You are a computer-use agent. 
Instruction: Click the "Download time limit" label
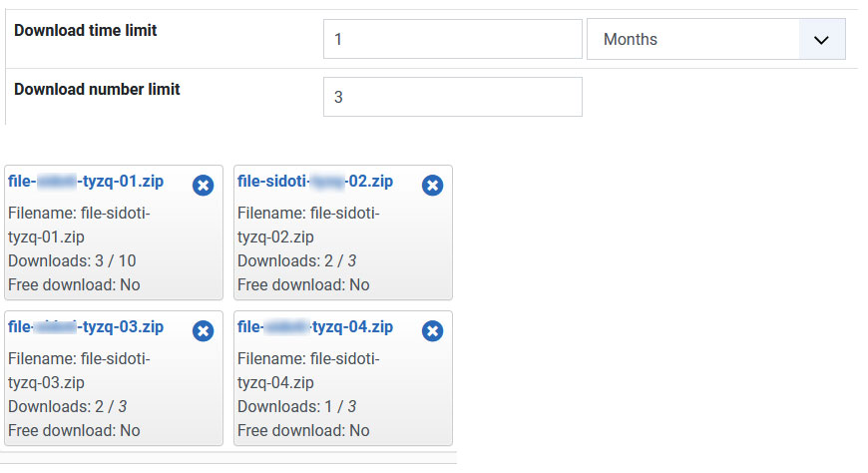pos(86,31)
